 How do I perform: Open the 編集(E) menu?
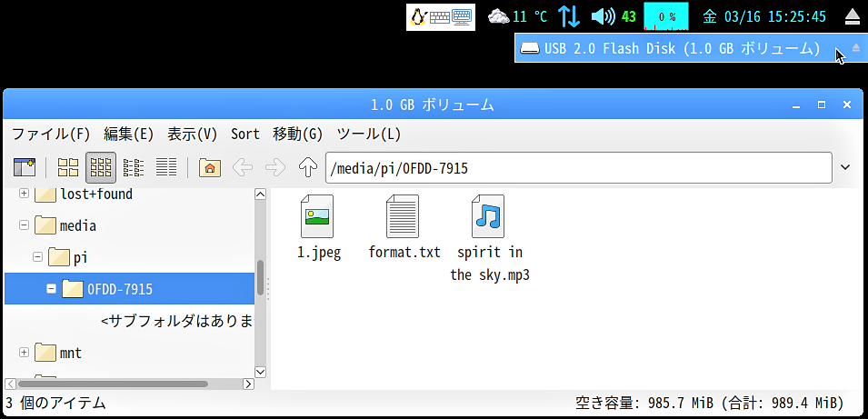[x=128, y=134]
